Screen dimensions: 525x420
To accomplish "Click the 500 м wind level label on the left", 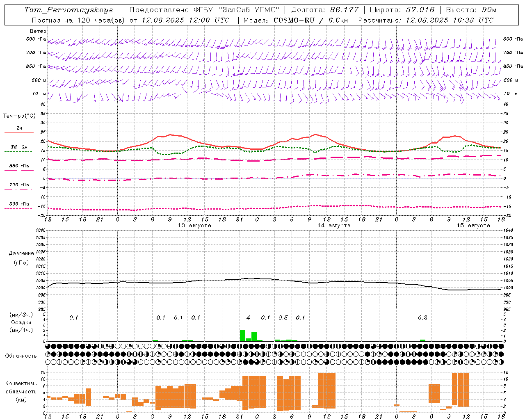I will click(x=39, y=80).
